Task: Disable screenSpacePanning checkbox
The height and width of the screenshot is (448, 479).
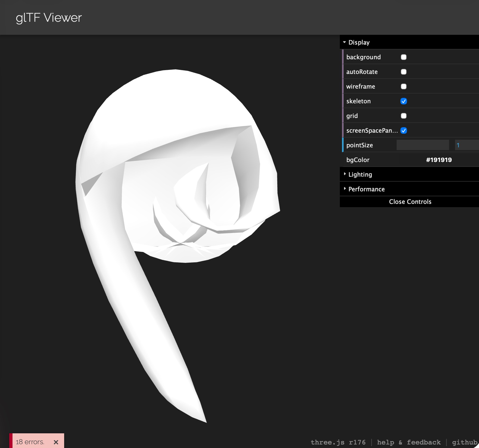Action: [404, 130]
